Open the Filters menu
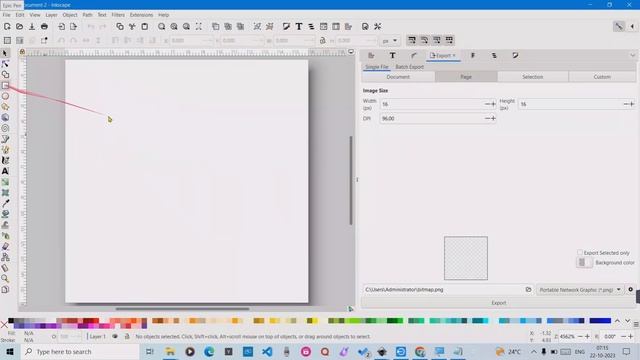640x360 pixels. pos(118,15)
